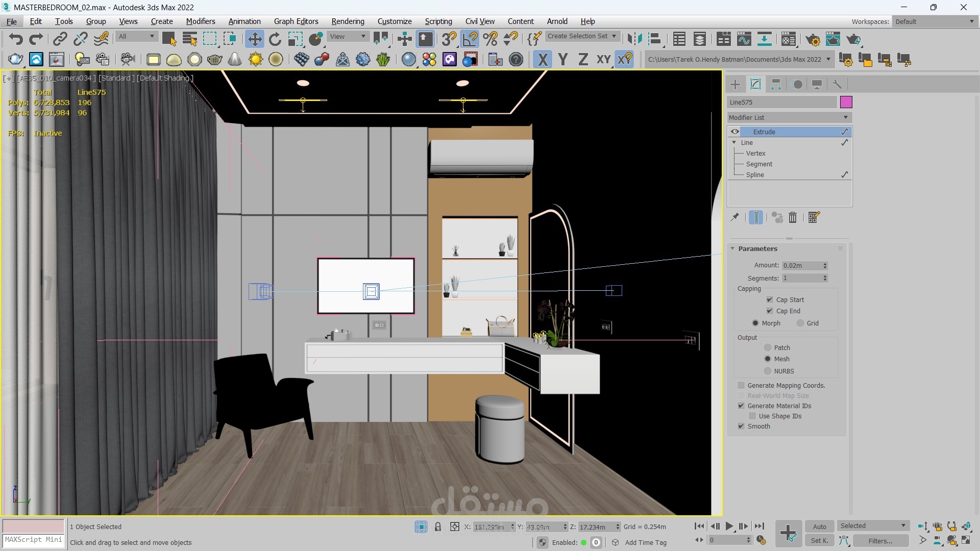Select the Patch output radio button
The image size is (980, 551).
767,347
